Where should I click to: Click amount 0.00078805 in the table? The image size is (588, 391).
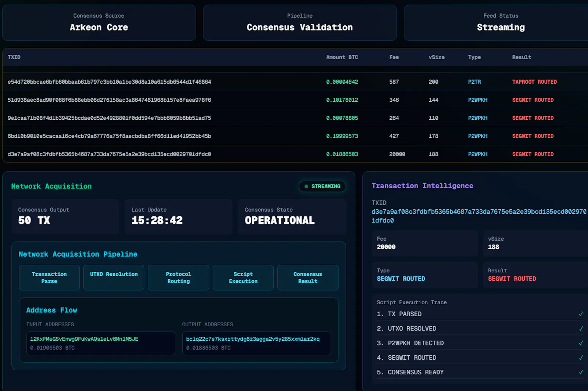[342, 118]
